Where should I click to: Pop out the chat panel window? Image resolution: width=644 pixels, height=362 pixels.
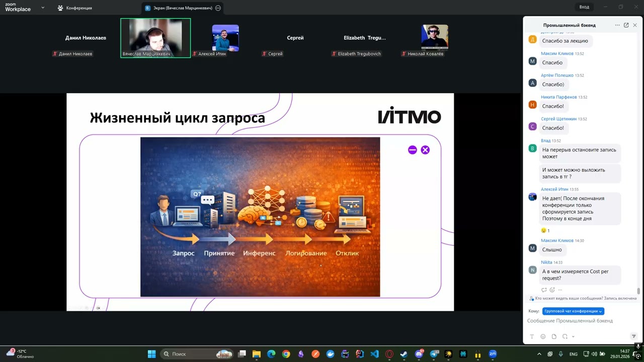coord(626,25)
